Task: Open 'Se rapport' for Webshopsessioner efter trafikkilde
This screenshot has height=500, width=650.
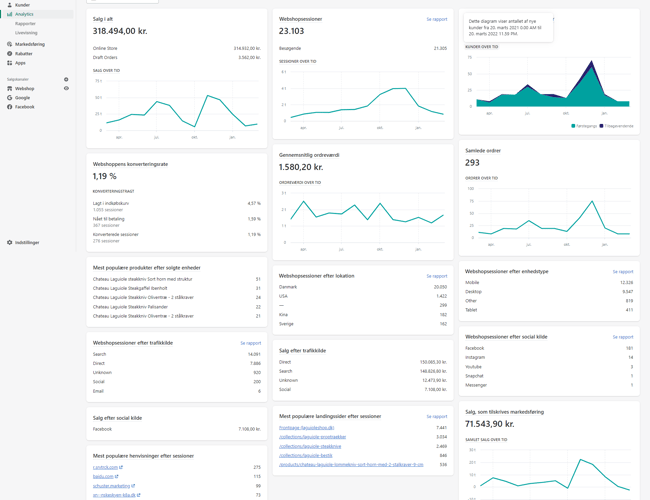Action: point(251,343)
